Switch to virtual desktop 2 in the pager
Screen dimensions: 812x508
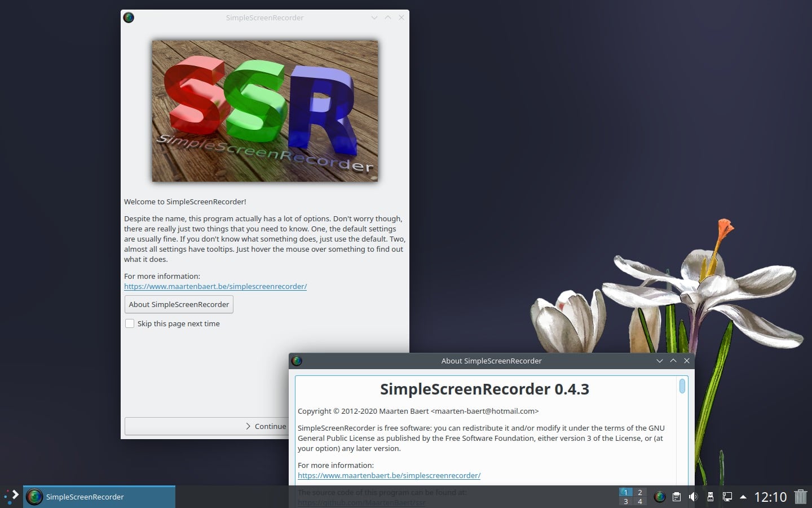pos(639,492)
